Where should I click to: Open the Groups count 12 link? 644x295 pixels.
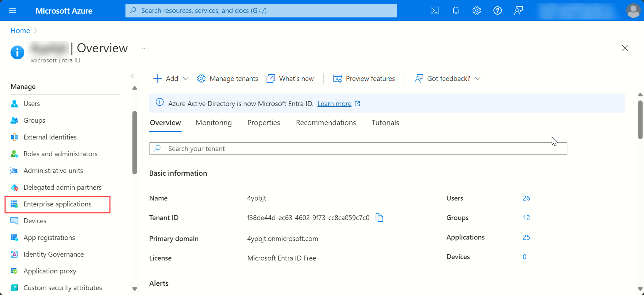[526, 218]
